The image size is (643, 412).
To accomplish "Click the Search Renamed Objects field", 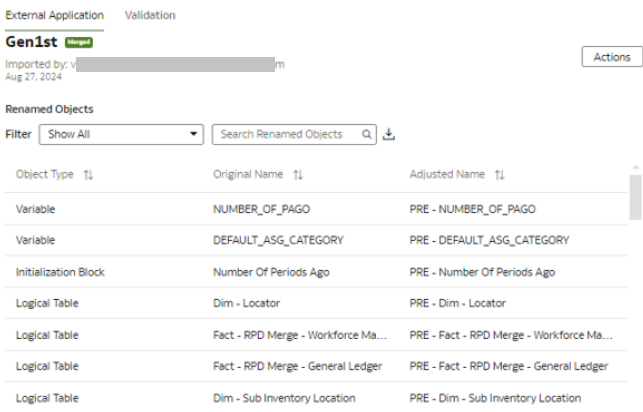I will click(285, 134).
